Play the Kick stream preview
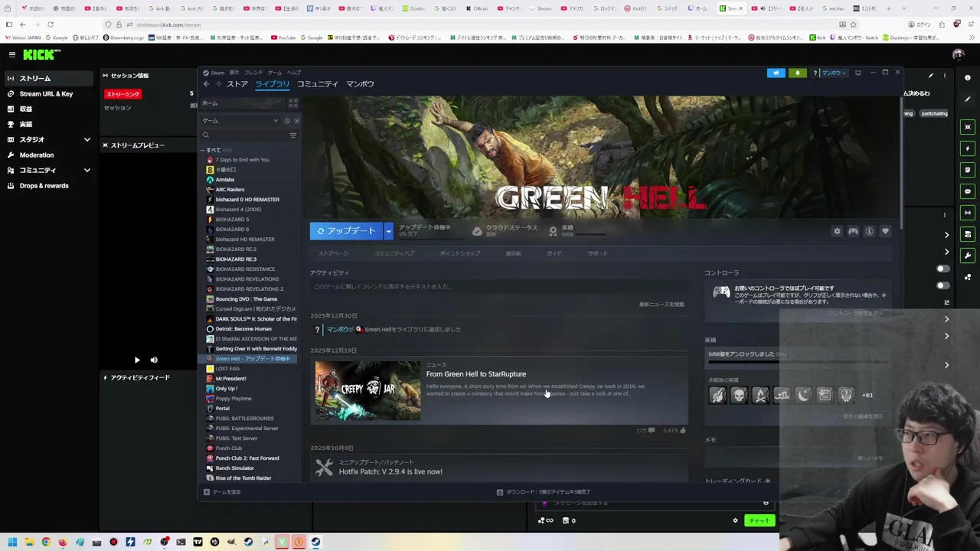Screen dimensions: 980x551 [137, 360]
